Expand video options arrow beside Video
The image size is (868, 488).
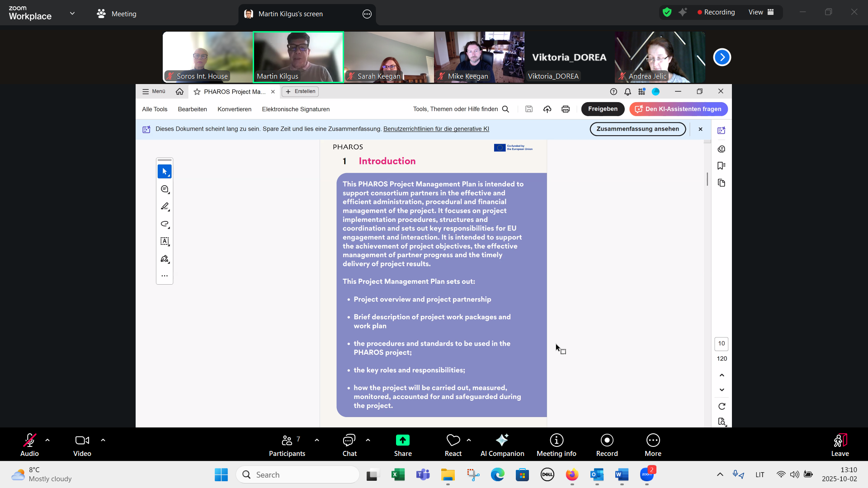pyautogui.click(x=103, y=440)
